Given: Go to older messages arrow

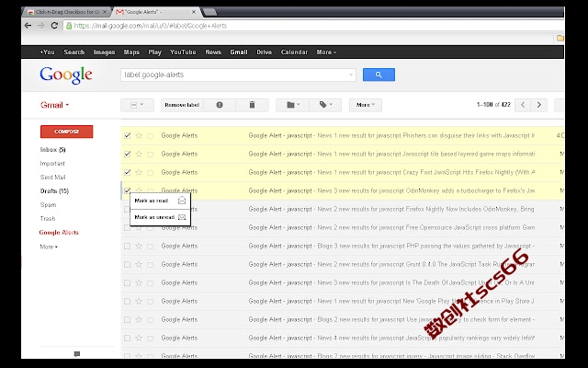Looking at the screenshot, I should (x=539, y=105).
